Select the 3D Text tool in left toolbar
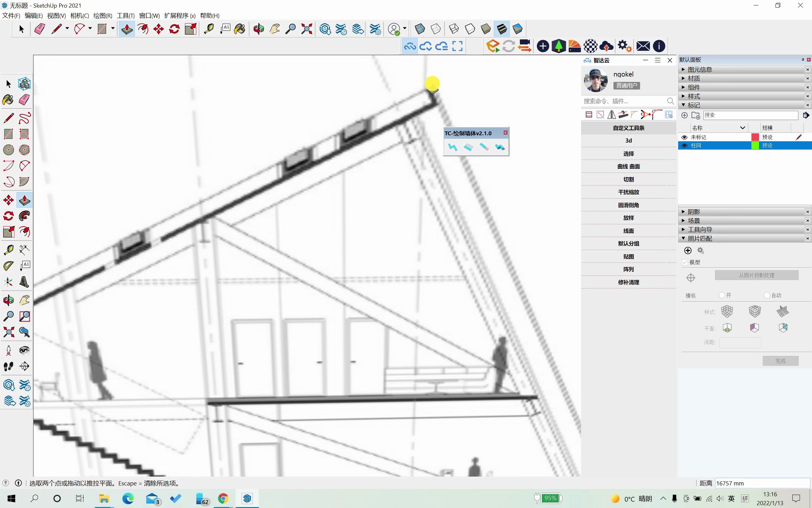Screen dimensions: 812x508 [24, 282]
